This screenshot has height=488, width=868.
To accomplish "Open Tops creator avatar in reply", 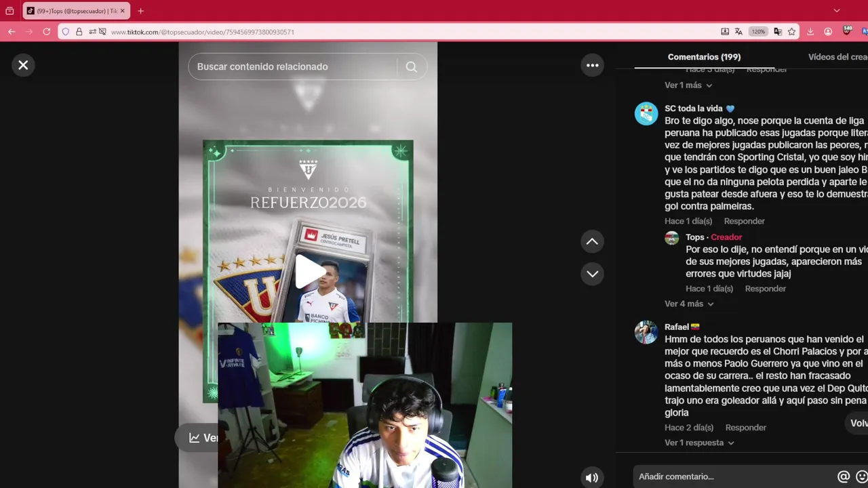I will 672,238.
